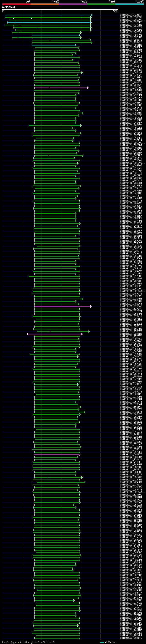
Task: Click the purple alignment bar for UniRef100_C5CG05
Action: (61, 88)
